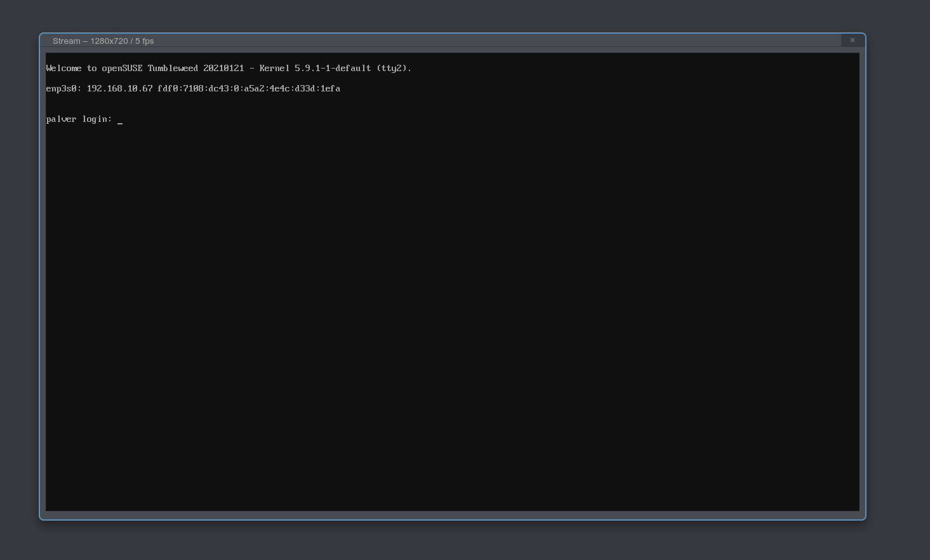Click the word "Tumbleweed" in the banner
930x560 pixels.
coord(173,69)
